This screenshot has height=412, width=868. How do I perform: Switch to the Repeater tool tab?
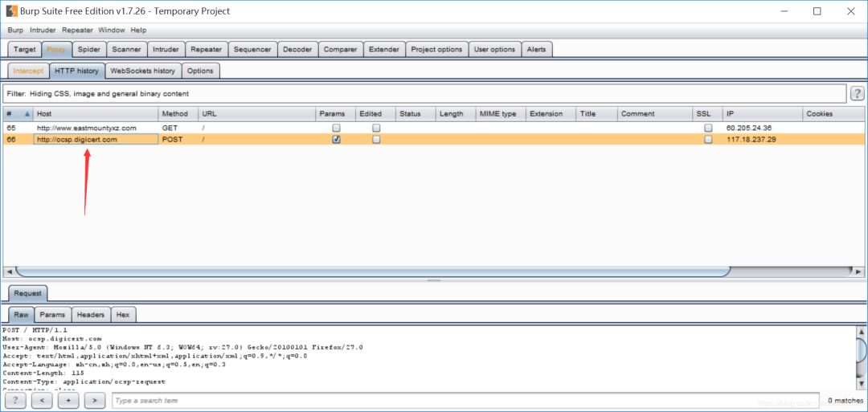[x=206, y=49]
